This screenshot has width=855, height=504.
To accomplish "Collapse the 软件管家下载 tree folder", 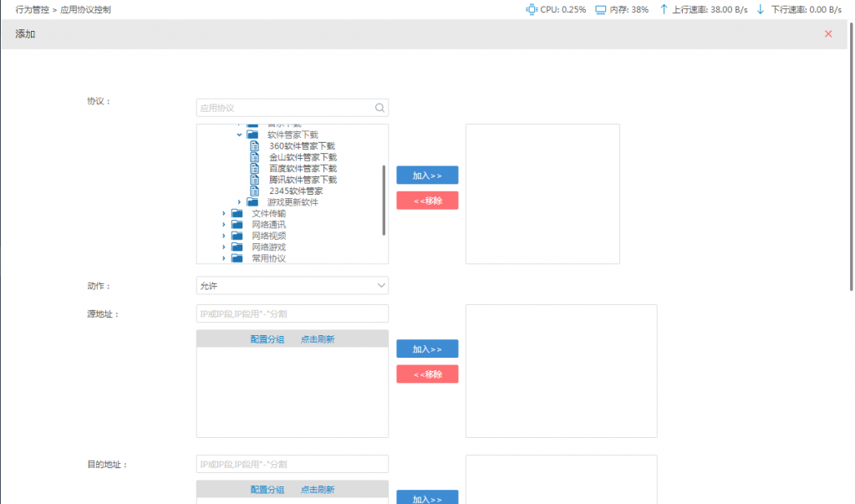I will 240,135.
